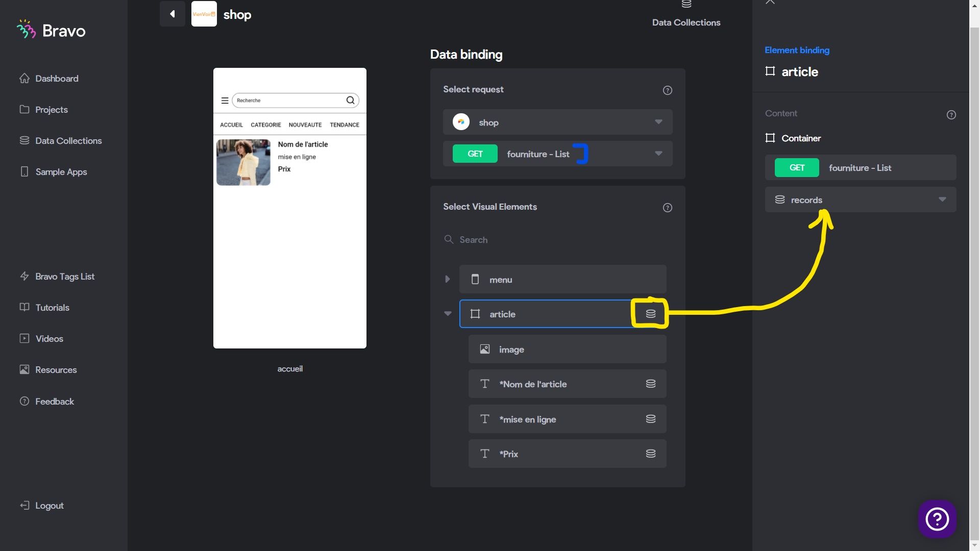Click binding icon on Prix row

click(650, 454)
